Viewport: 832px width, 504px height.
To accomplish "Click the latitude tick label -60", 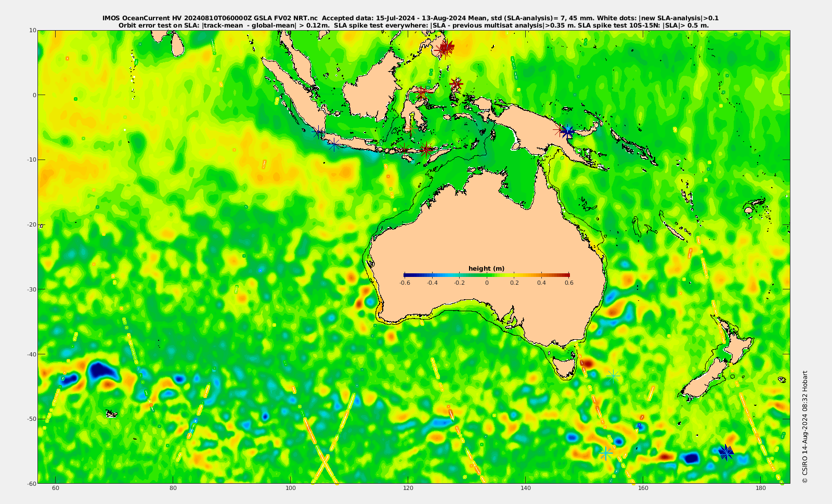I will 31,484.
